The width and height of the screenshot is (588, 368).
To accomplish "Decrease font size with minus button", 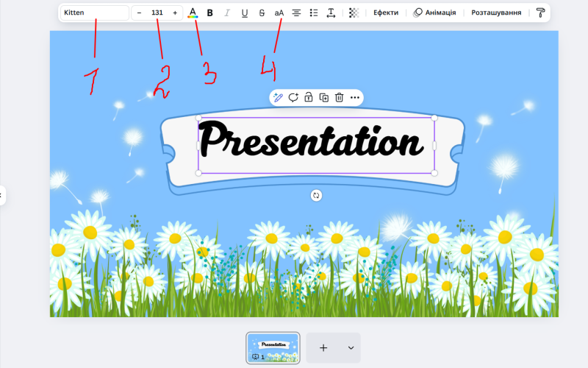I will click(x=139, y=13).
